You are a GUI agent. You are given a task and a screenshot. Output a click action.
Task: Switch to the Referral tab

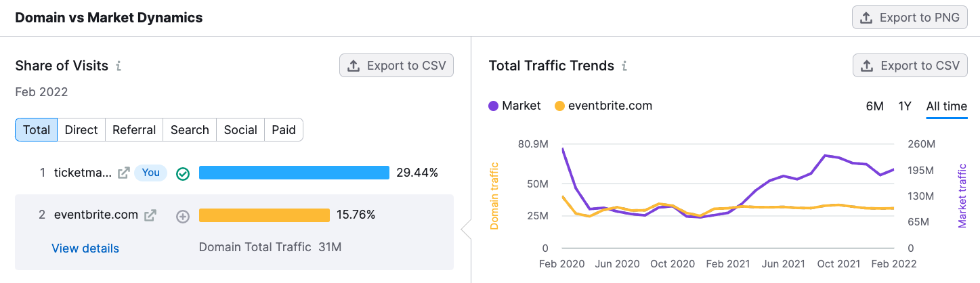click(134, 130)
